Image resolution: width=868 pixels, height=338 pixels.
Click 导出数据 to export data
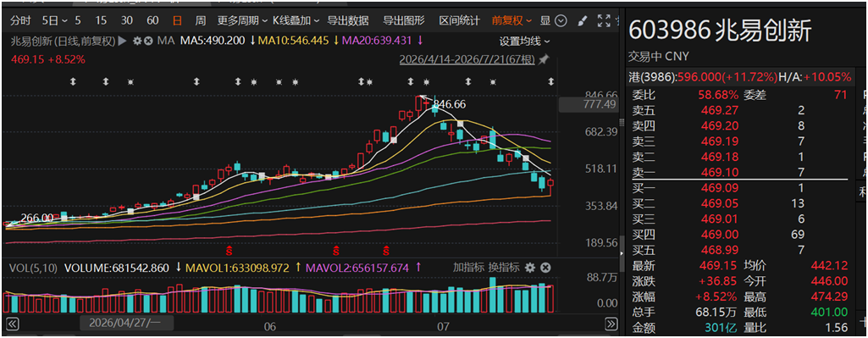(x=348, y=21)
